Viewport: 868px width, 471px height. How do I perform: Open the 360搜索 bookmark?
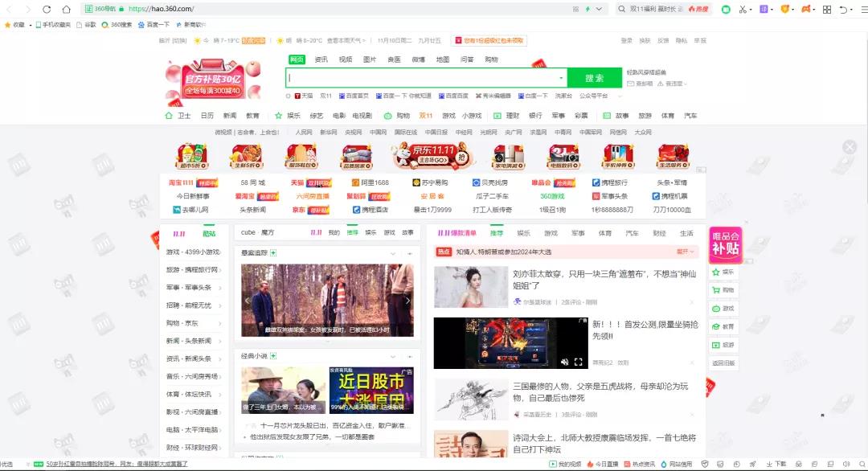[117, 25]
